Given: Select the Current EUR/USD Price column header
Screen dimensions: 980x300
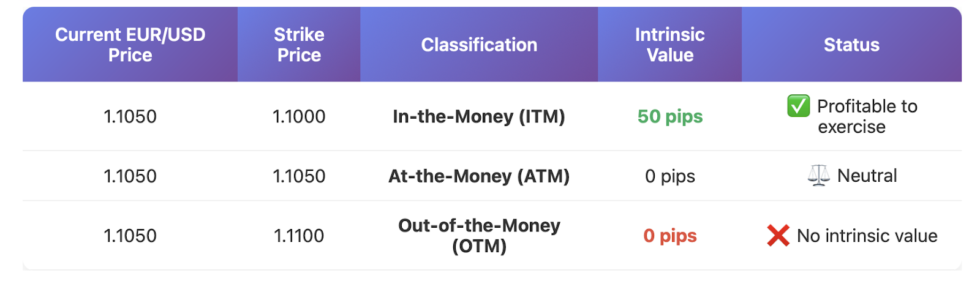Looking at the screenshot, I should coord(130,45).
